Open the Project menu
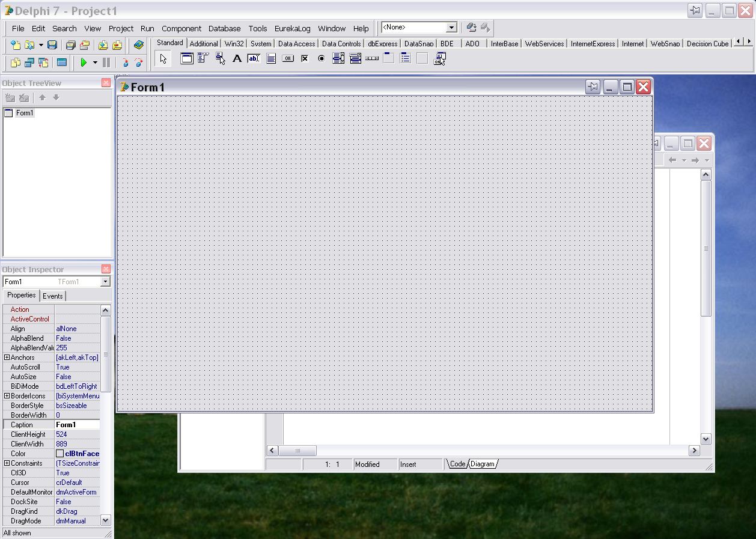The image size is (756, 539). tap(121, 28)
